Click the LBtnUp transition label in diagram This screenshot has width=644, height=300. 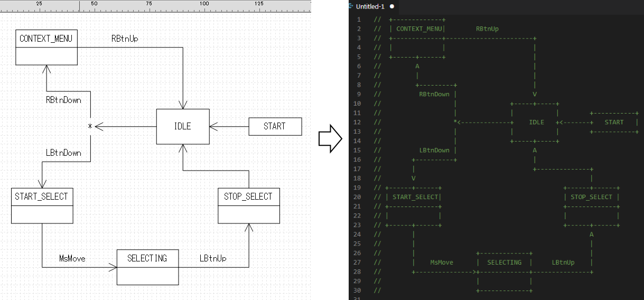pyautogui.click(x=213, y=258)
